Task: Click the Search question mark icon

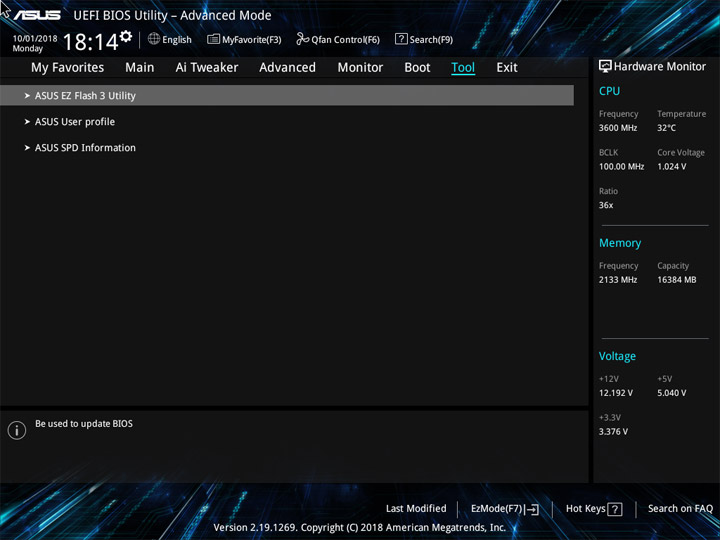Action: pos(401,39)
